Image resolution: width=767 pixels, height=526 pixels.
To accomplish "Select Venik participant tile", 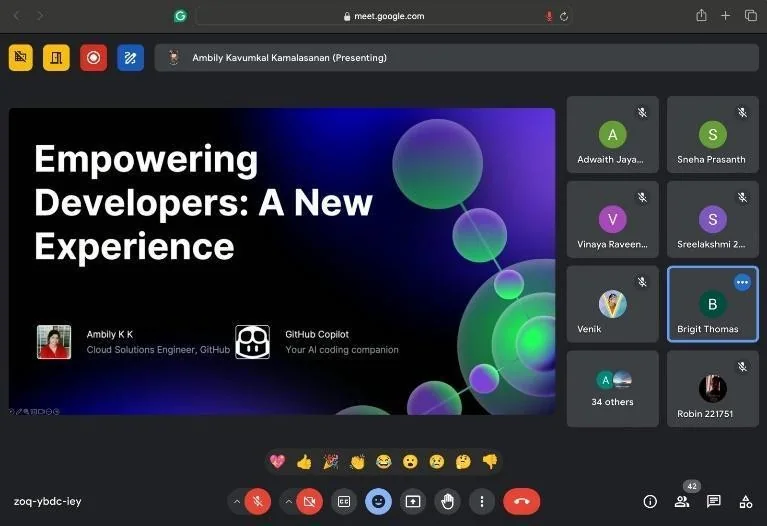I will point(612,304).
